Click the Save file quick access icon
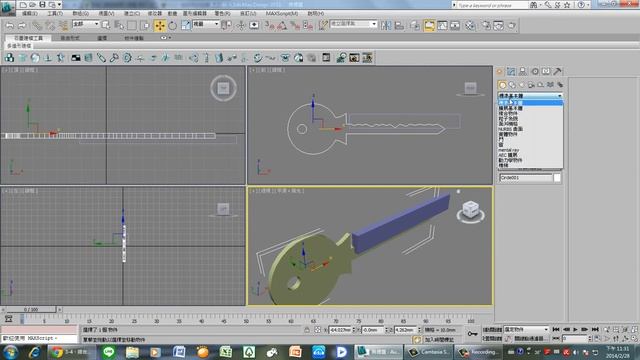The width and height of the screenshot is (640, 360). click(x=42, y=5)
